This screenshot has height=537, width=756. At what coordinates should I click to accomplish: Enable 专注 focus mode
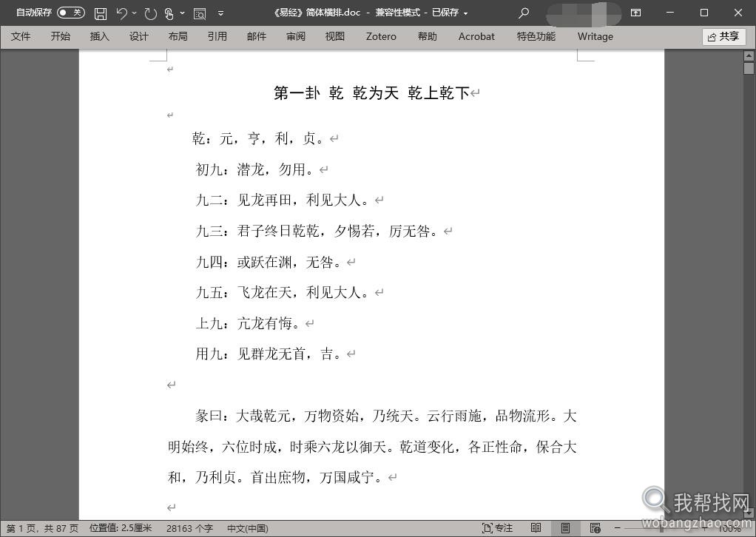pyautogui.click(x=497, y=528)
